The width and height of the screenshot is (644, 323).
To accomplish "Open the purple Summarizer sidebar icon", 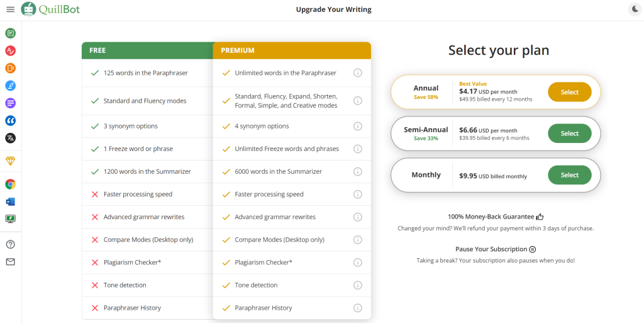I will [10, 103].
